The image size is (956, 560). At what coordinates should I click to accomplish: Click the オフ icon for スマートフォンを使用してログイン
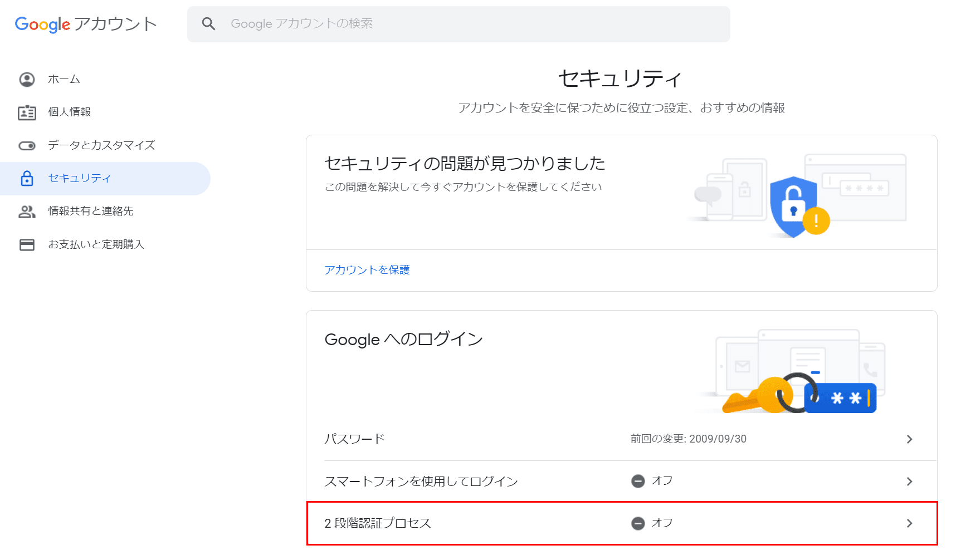click(638, 481)
